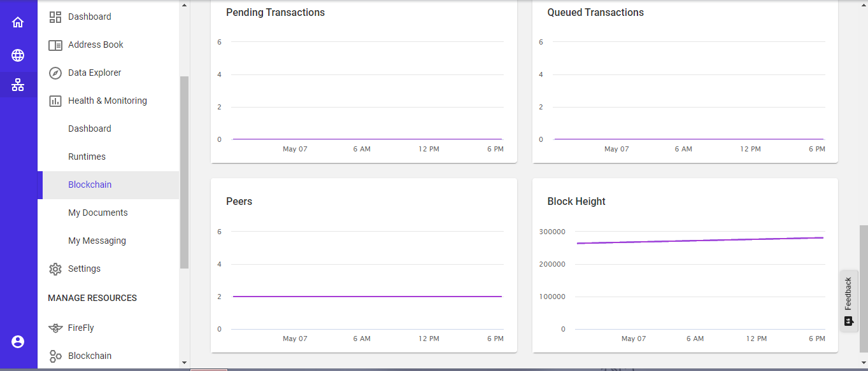
Task: Click the sidebar scrollbar thumb
Action: tap(185, 172)
